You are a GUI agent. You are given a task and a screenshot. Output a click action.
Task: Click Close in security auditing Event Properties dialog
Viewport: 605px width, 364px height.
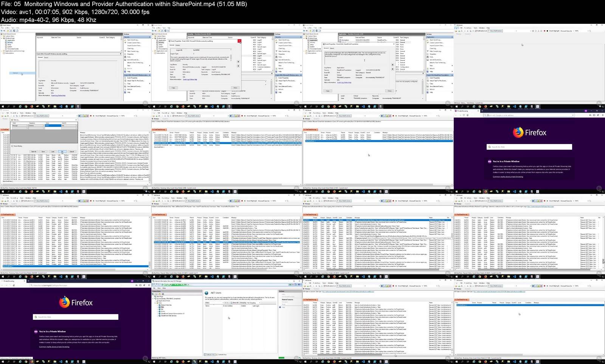pos(235,88)
